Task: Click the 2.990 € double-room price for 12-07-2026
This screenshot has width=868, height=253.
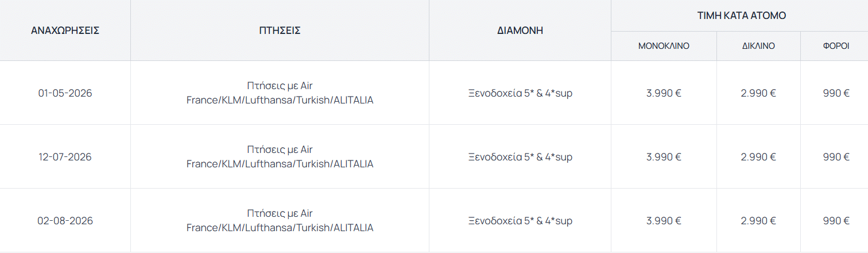Action: pyautogui.click(x=758, y=157)
